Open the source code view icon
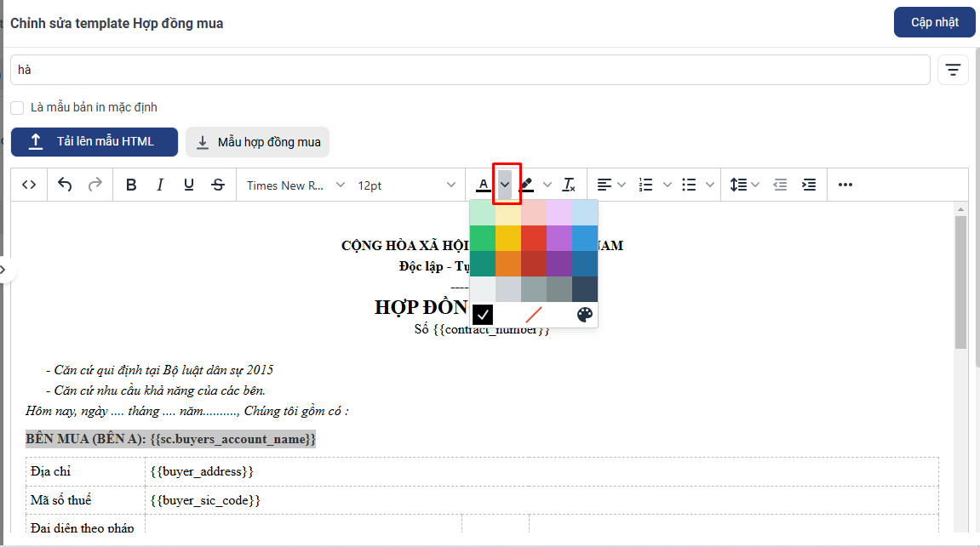Image resolution: width=980 pixels, height=547 pixels. tap(29, 185)
